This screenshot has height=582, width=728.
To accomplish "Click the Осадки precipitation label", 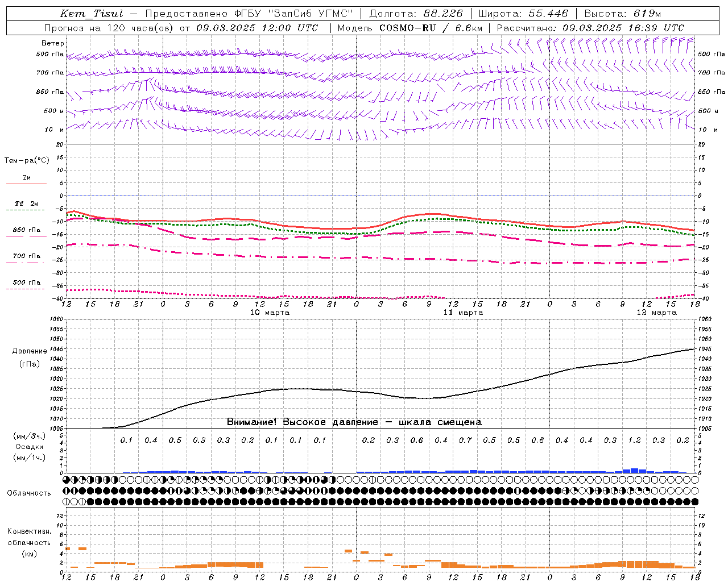I will coord(29,447).
